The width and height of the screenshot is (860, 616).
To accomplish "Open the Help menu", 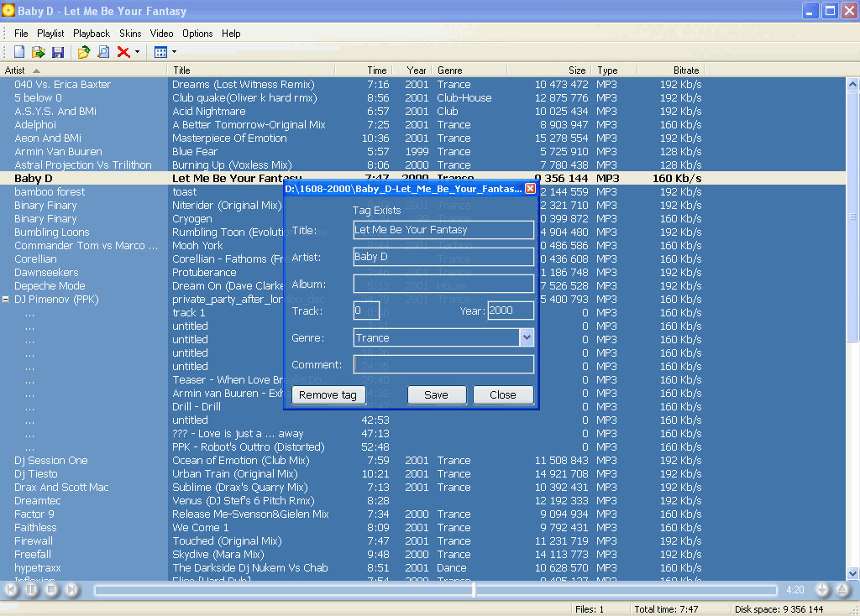I will [x=231, y=34].
